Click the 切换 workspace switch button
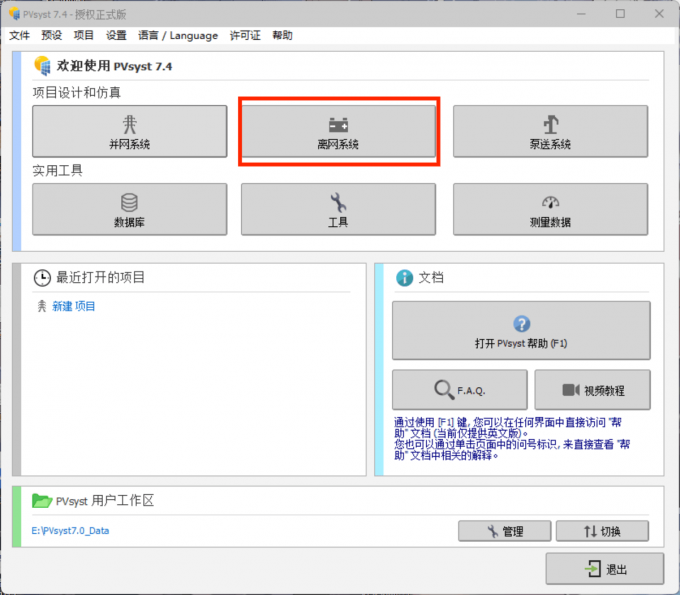 (x=602, y=531)
